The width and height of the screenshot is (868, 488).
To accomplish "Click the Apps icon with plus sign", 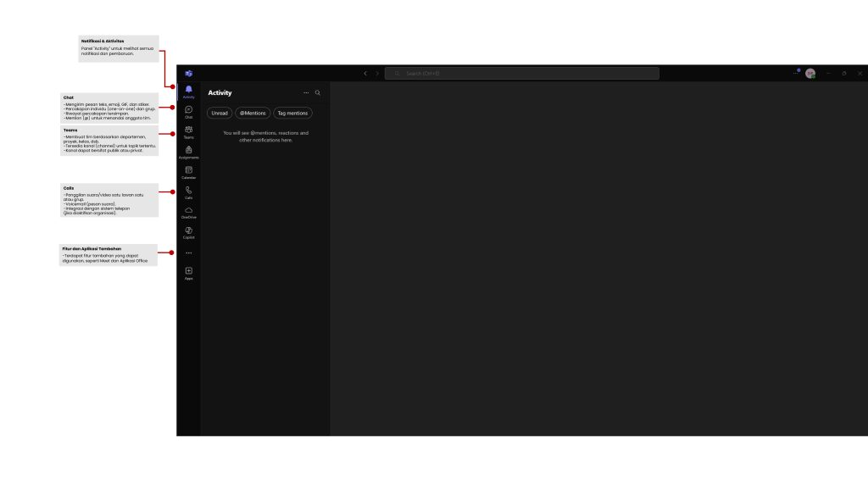I will click(188, 273).
